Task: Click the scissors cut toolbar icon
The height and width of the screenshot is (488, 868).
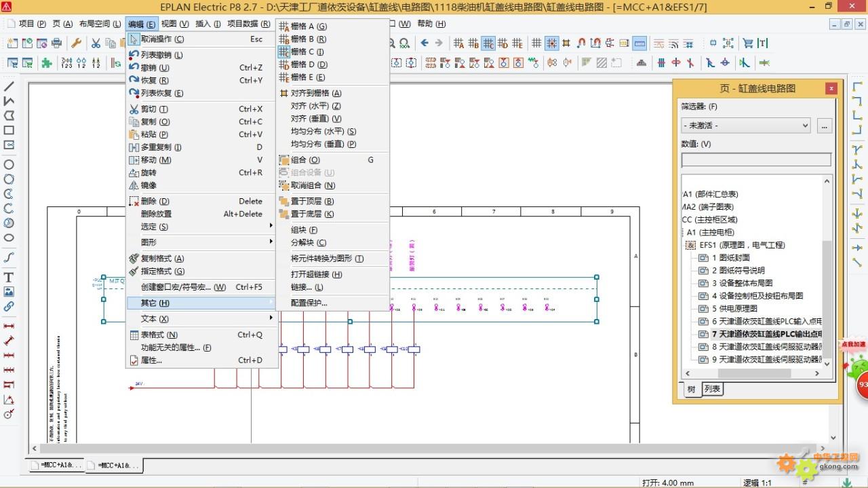Action: tap(96, 43)
